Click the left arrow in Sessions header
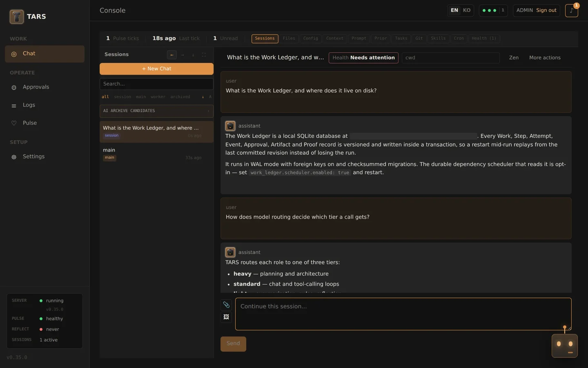The height and width of the screenshot is (368, 588). coord(172,55)
